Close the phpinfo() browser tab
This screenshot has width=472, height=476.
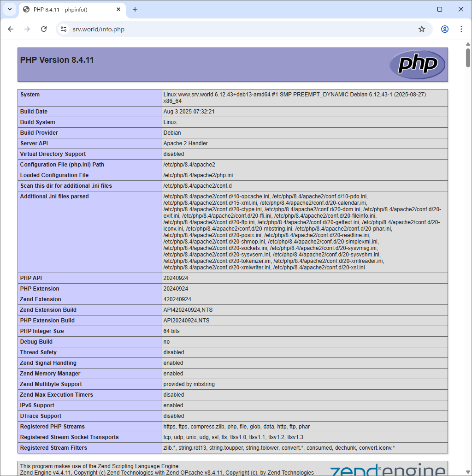coord(118,10)
